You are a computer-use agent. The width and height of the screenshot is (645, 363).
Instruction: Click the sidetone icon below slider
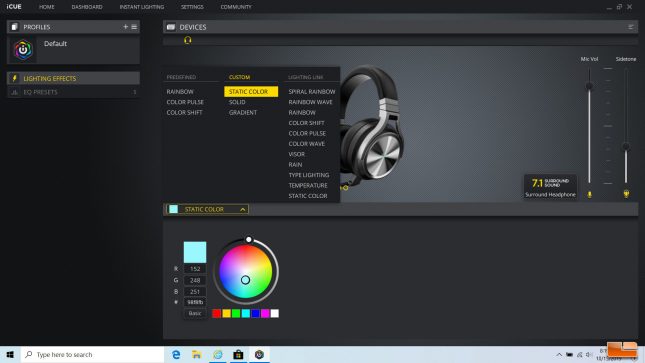click(626, 194)
